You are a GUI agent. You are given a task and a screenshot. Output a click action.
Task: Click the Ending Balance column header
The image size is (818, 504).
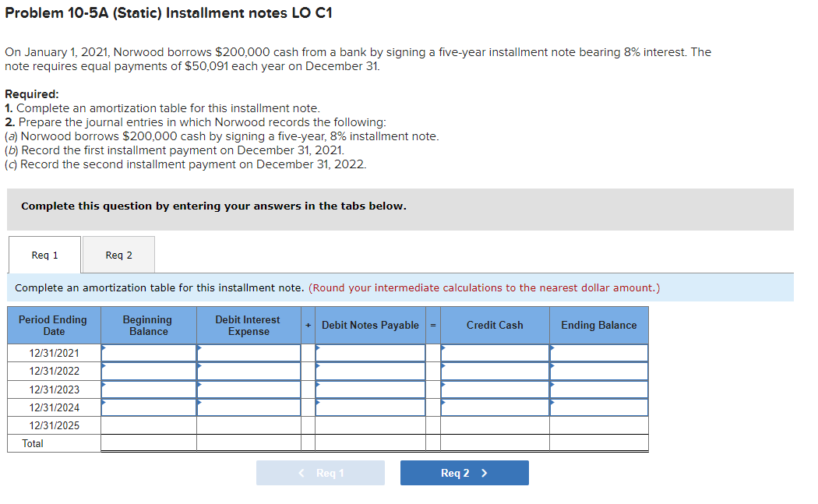(598, 325)
